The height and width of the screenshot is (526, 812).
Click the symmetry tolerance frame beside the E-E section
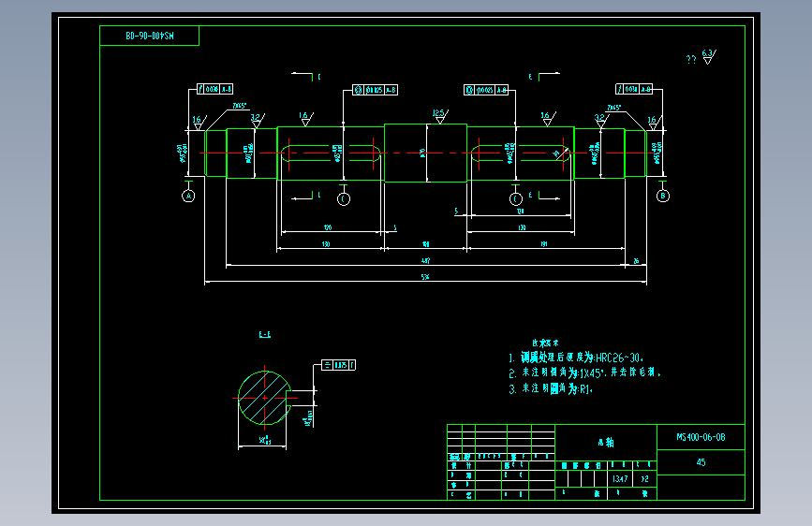tap(338, 365)
